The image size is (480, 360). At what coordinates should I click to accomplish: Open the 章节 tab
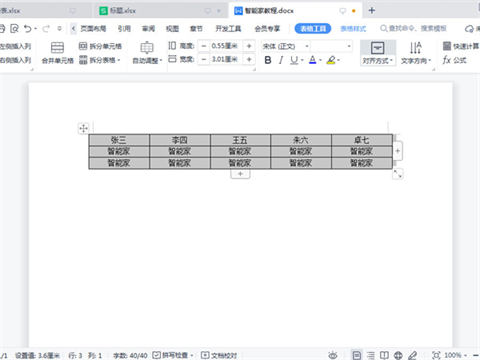[196, 29]
